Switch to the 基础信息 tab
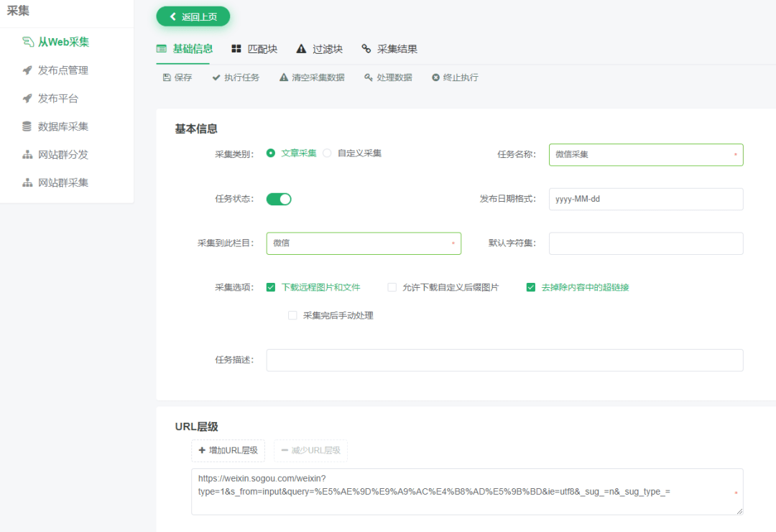This screenshot has width=776, height=532. tap(185, 49)
